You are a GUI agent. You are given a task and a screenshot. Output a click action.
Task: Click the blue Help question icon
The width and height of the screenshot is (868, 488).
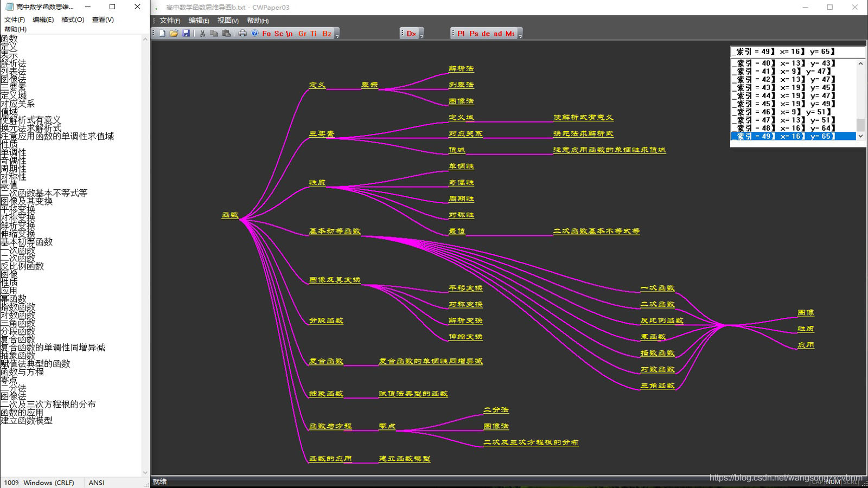[x=254, y=34]
